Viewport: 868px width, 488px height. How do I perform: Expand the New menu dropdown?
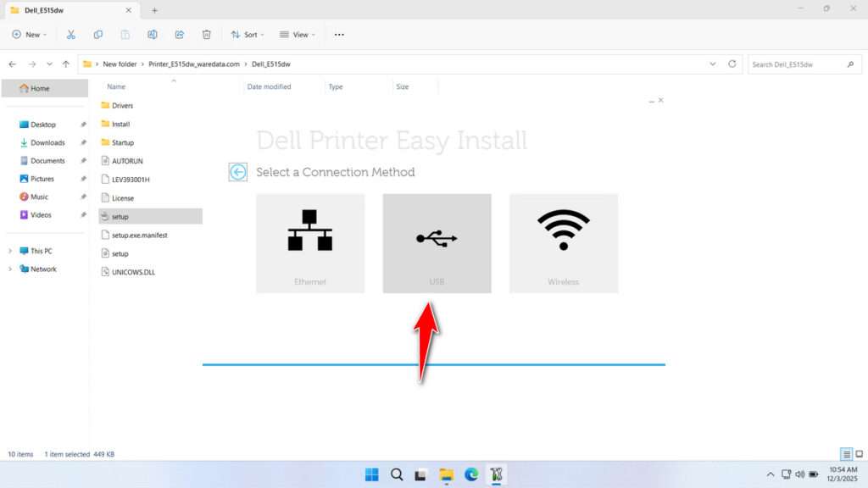[x=30, y=34]
